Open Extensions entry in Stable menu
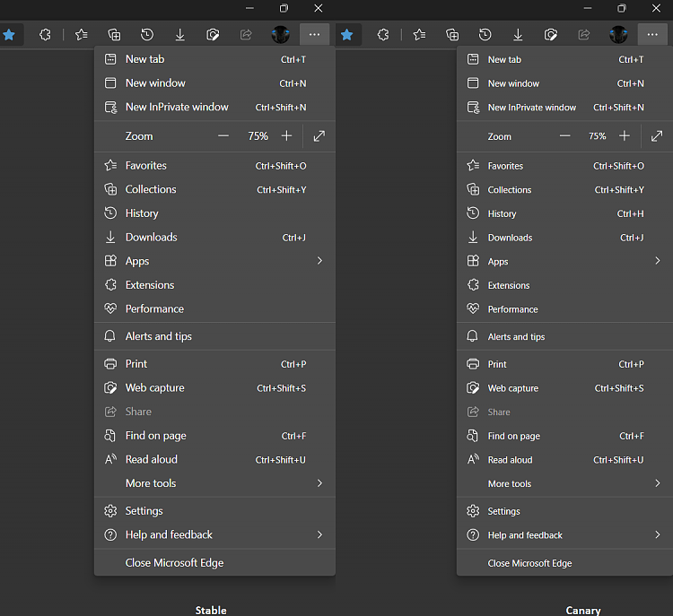The height and width of the screenshot is (616, 673). coord(214,285)
